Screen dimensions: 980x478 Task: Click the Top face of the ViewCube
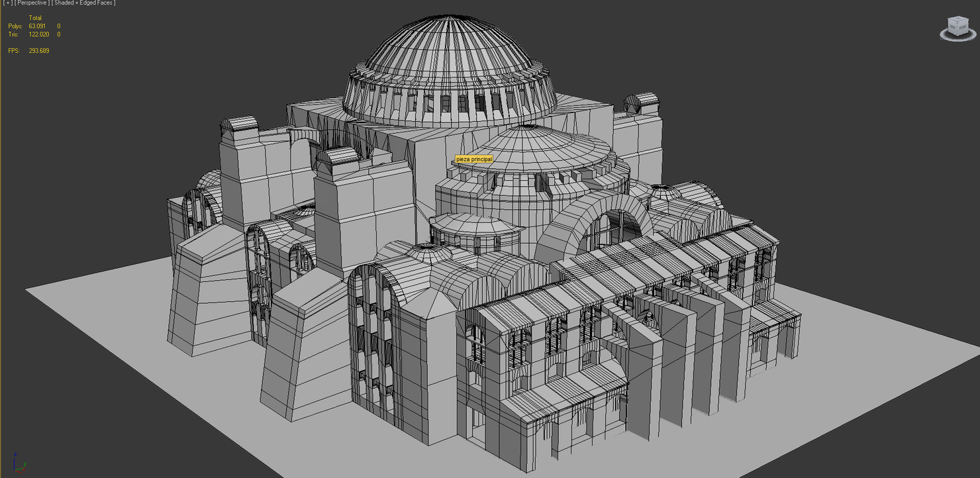coord(957,19)
